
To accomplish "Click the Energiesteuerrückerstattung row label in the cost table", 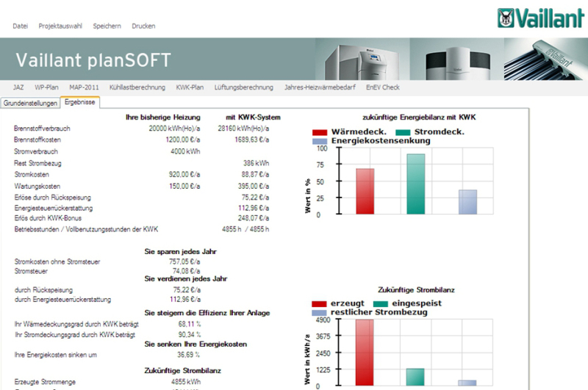I will tap(53, 208).
